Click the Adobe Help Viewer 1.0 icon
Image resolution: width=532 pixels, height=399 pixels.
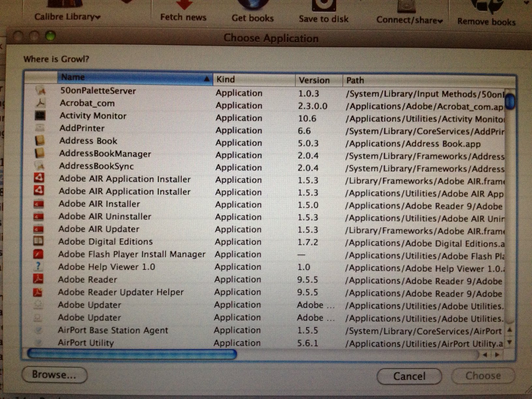coord(38,266)
